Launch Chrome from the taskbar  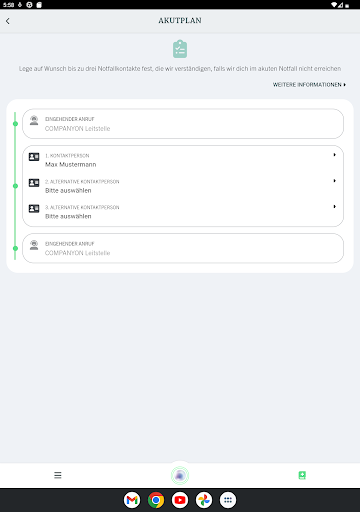pos(156,500)
